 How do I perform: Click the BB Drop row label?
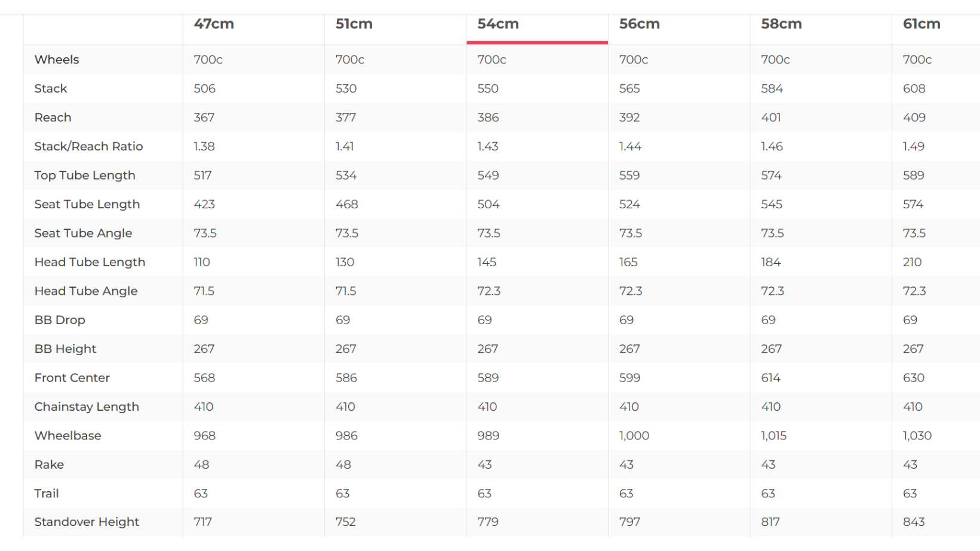[x=60, y=320]
